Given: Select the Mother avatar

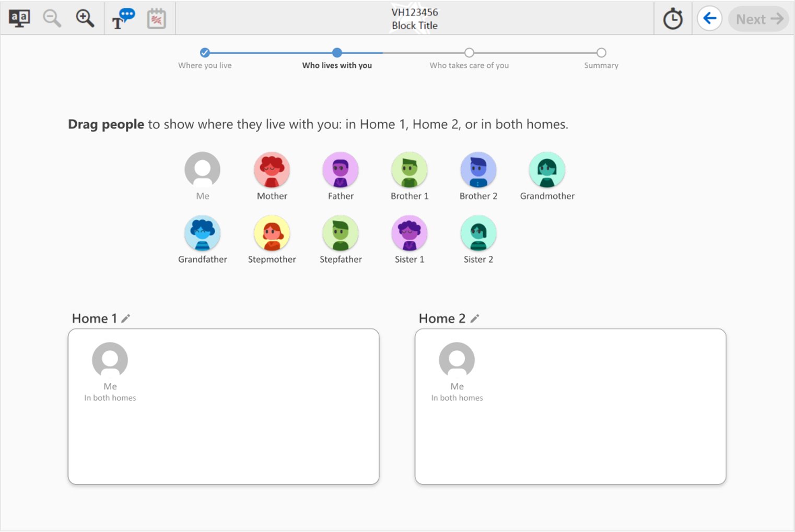Looking at the screenshot, I should pyautogui.click(x=272, y=170).
